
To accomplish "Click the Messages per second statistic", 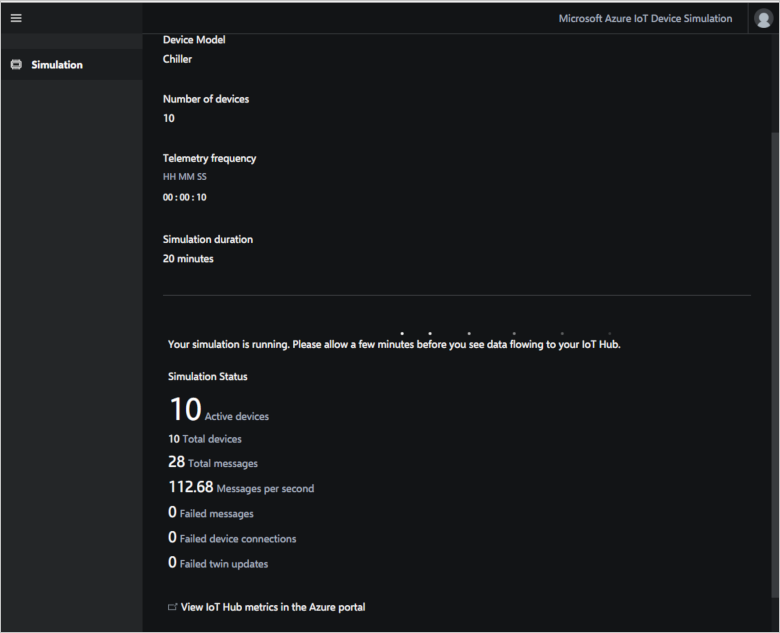I will pyautogui.click(x=241, y=488).
